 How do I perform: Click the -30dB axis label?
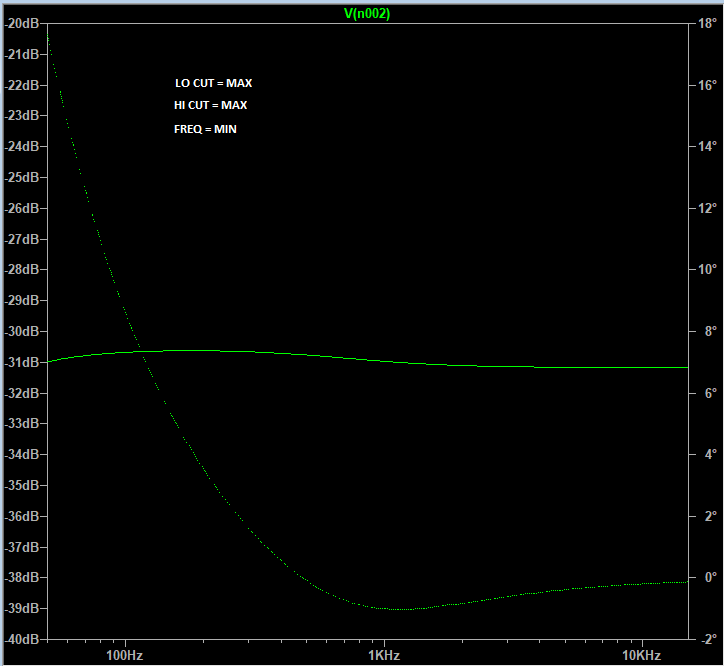pos(21,332)
